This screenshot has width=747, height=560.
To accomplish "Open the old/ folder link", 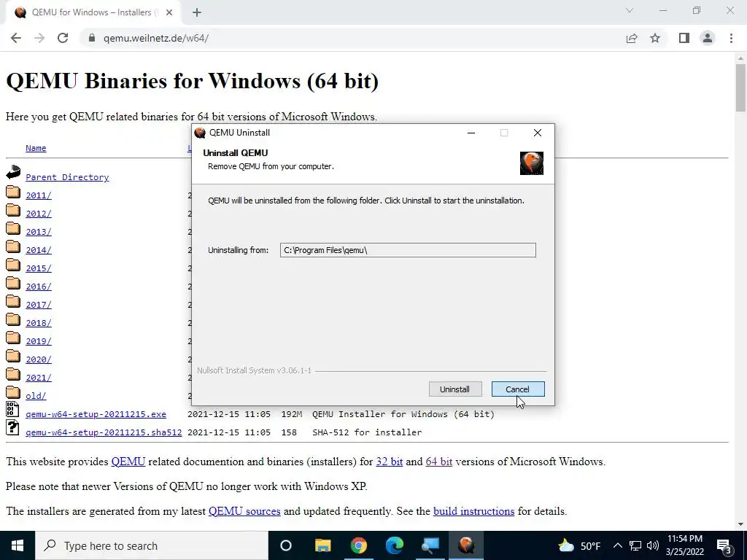I will pos(36,396).
